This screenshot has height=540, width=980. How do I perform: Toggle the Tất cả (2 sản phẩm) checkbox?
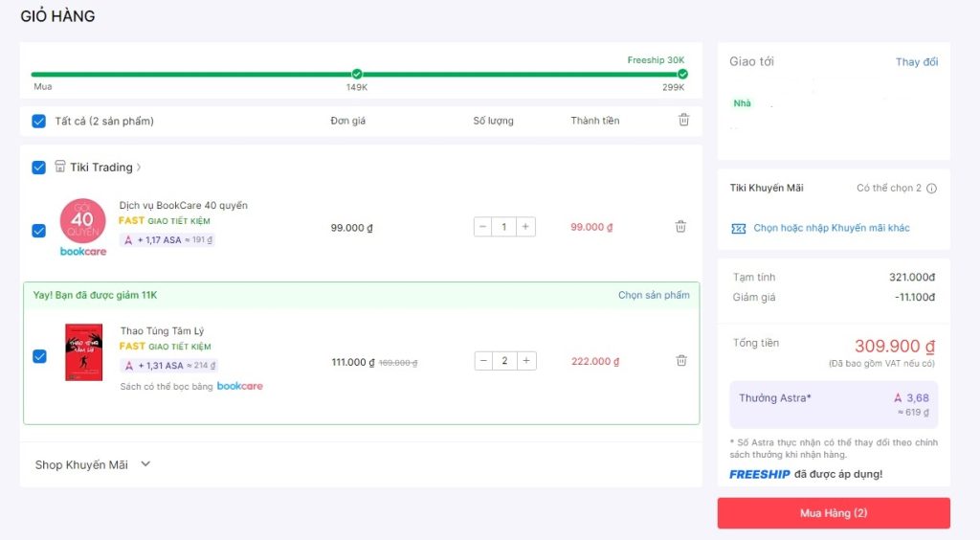coord(38,121)
